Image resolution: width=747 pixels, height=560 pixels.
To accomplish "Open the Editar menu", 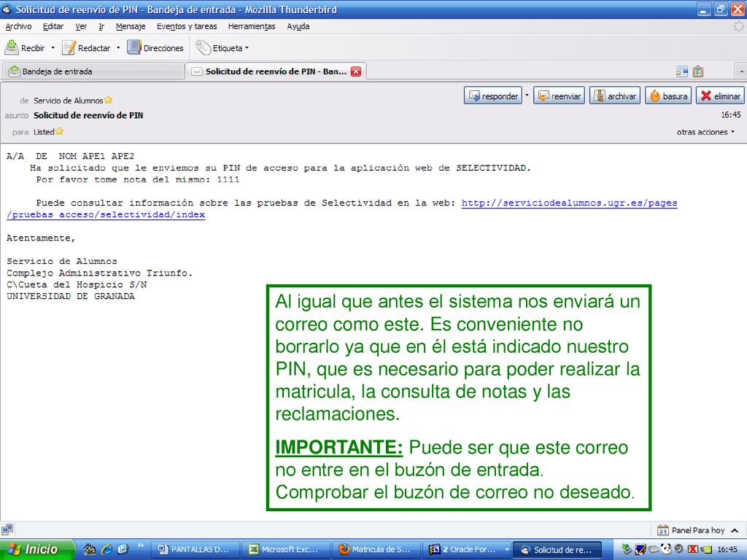I will coord(53,26).
